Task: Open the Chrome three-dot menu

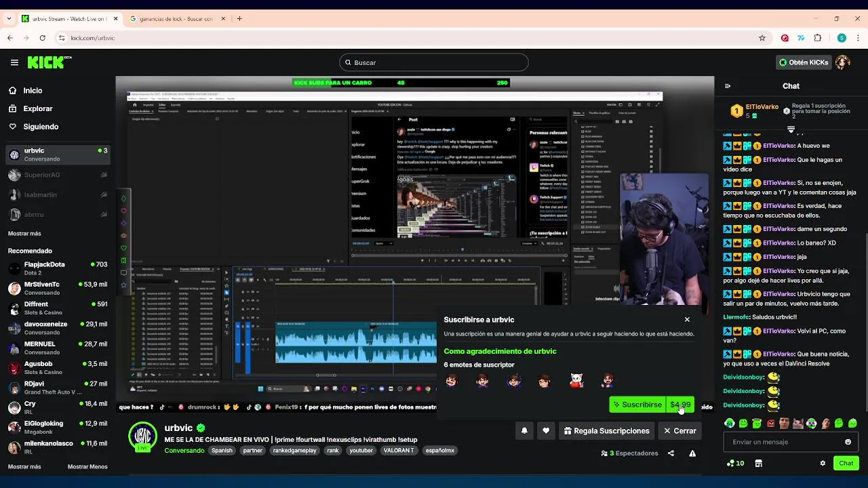Action: pos(858,38)
